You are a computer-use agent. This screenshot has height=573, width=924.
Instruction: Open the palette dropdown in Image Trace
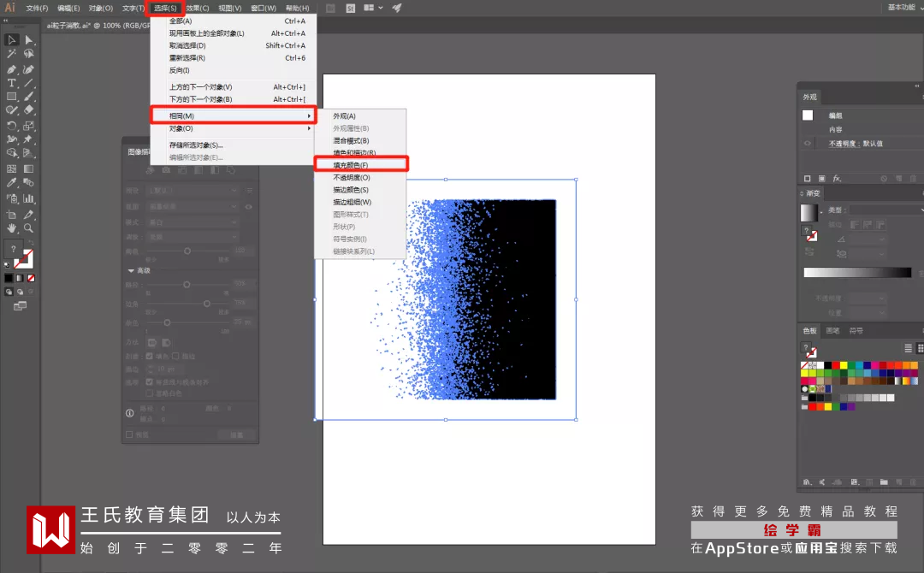pos(193,237)
